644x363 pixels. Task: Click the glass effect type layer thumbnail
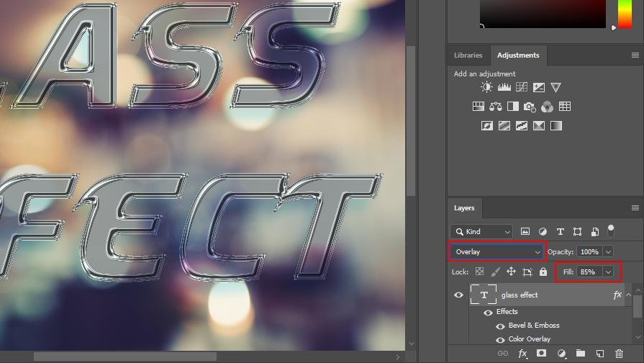484,295
